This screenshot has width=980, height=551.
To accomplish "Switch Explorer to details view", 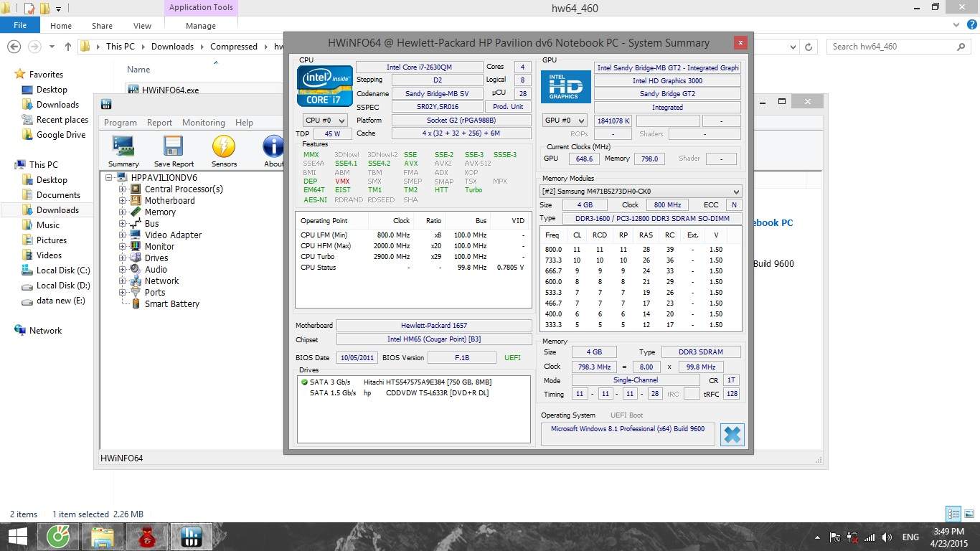I will click(953, 514).
